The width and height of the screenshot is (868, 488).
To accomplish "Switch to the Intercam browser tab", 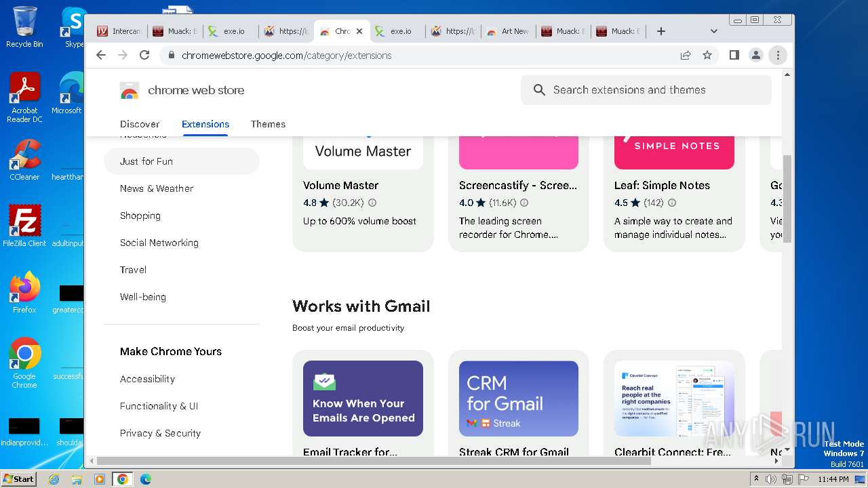I will pos(119,30).
